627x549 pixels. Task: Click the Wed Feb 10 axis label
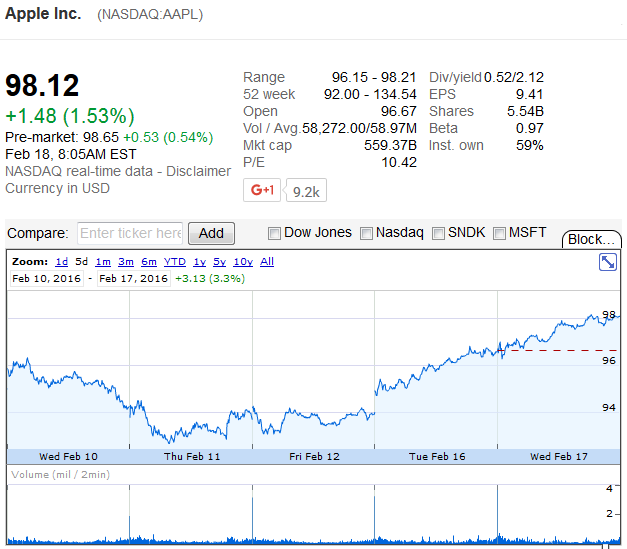(68, 457)
